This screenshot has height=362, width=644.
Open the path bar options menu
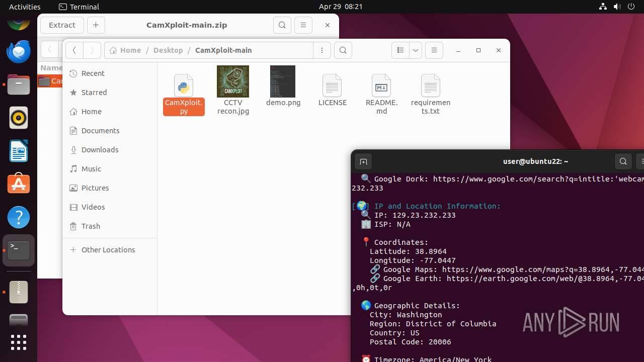[x=322, y=50]
